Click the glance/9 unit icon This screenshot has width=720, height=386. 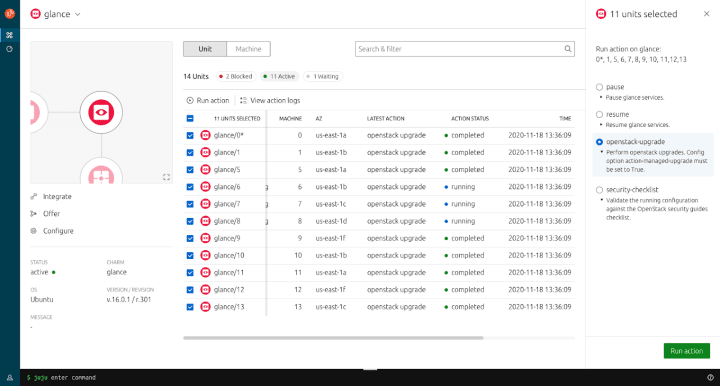(205, 238)
